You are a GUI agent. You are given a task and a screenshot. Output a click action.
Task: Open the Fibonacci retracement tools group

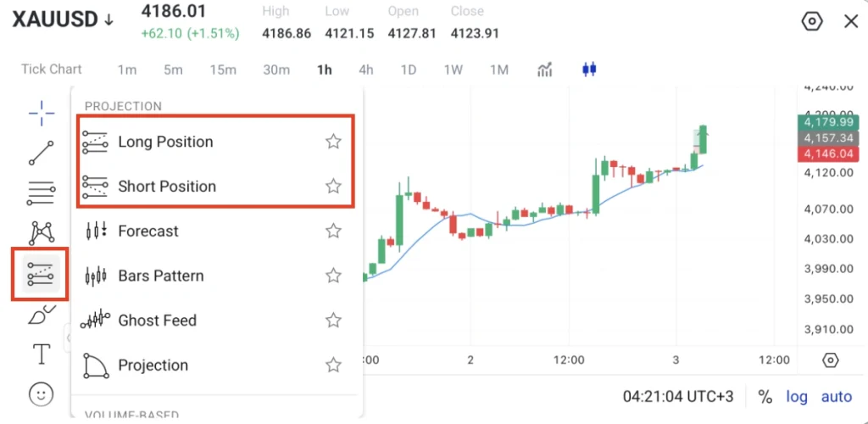(x=42, y=193)
